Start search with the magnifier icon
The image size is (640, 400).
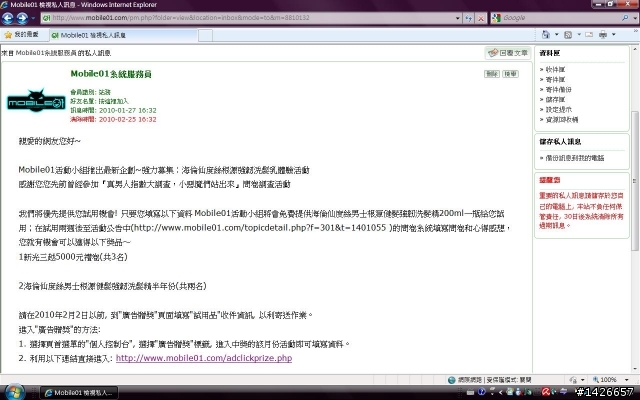click(625, 18)
